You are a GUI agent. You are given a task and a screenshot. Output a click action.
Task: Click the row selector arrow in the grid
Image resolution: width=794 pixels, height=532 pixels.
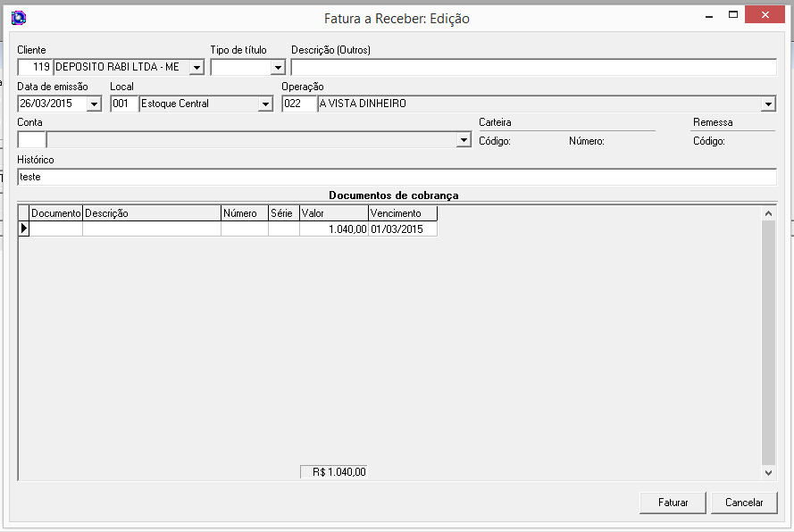26,228
